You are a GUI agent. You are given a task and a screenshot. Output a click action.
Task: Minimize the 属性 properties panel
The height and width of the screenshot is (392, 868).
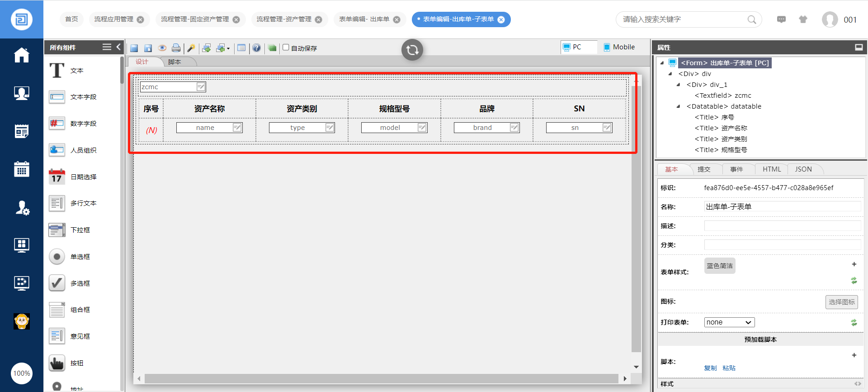tap(859, 47)
